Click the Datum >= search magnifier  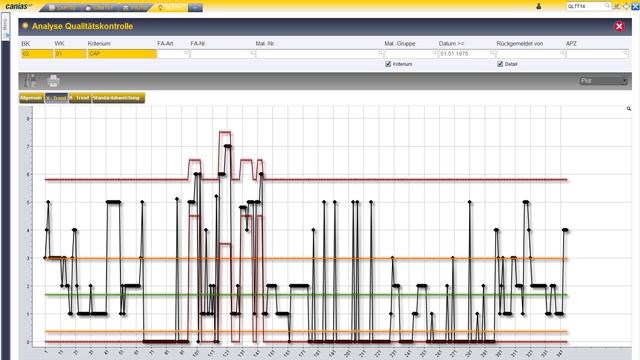492,53
